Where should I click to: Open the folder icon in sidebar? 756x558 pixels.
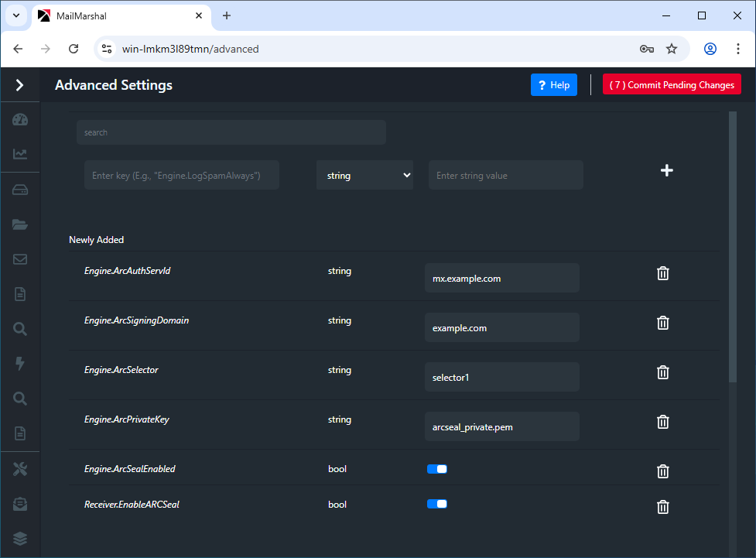(20, 224)
